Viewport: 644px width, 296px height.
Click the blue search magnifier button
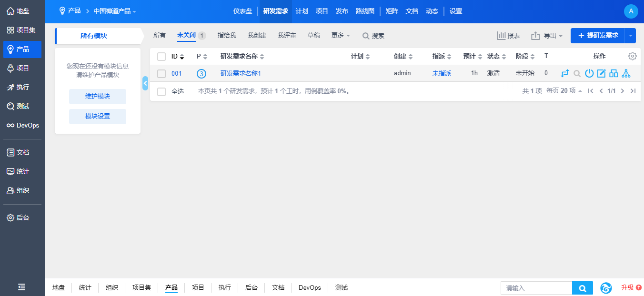(582, 288)
